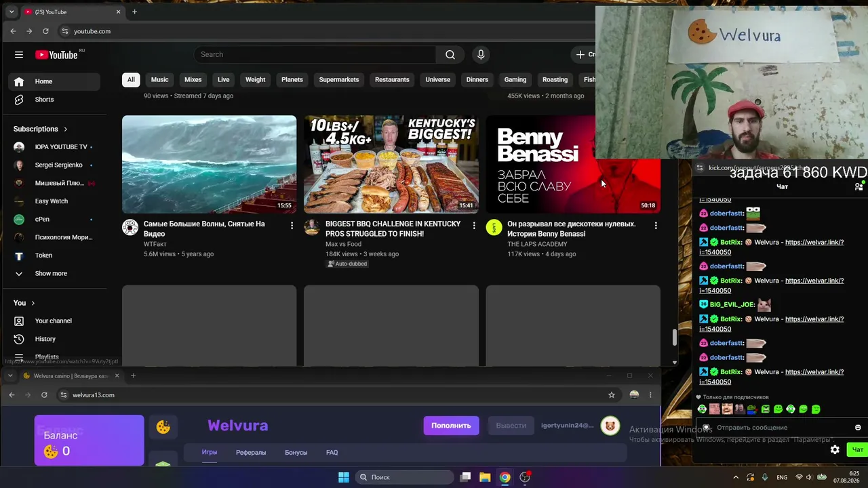The image size is (868, 488).
Task: Bookmark the welvura13.com page with star
Action: coord(612,395)
